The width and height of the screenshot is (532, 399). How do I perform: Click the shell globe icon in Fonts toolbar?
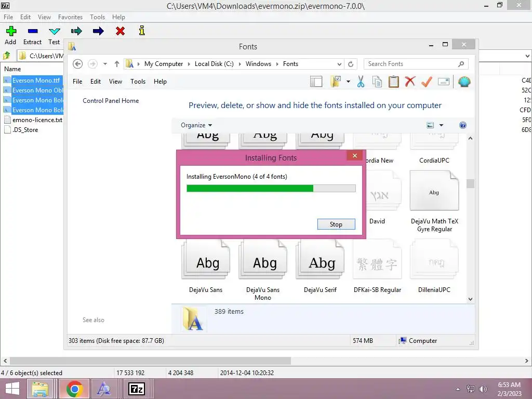point(464,82)
